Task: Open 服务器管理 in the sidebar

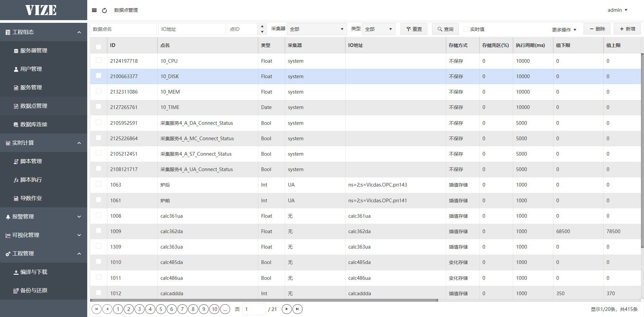Action: click(34, 51)
